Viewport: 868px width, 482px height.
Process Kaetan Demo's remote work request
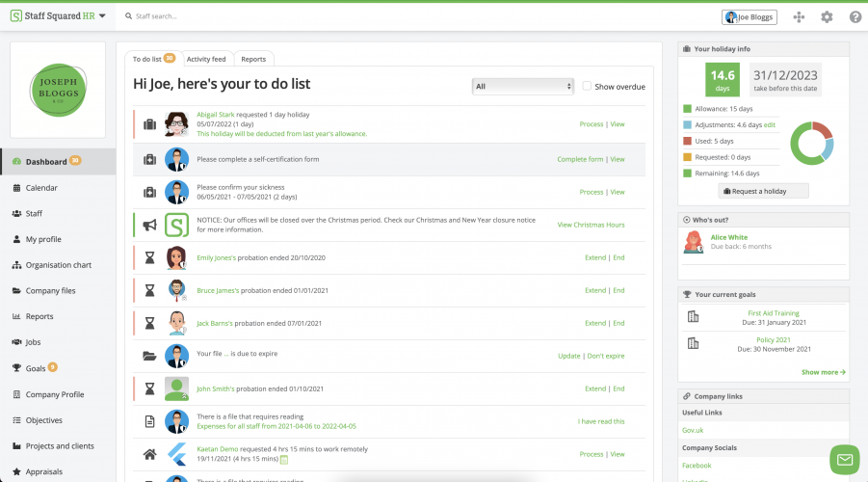pos(592,454)
